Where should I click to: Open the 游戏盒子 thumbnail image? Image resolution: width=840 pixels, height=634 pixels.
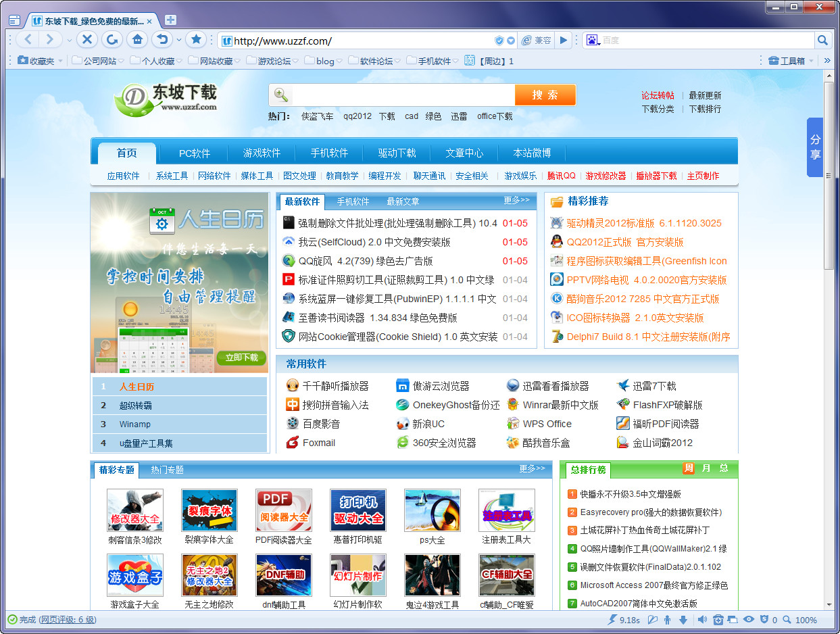134,575
